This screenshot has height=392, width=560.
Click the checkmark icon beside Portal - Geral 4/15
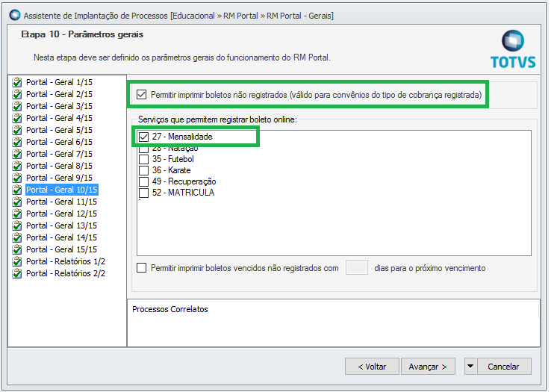pos(16,118)
